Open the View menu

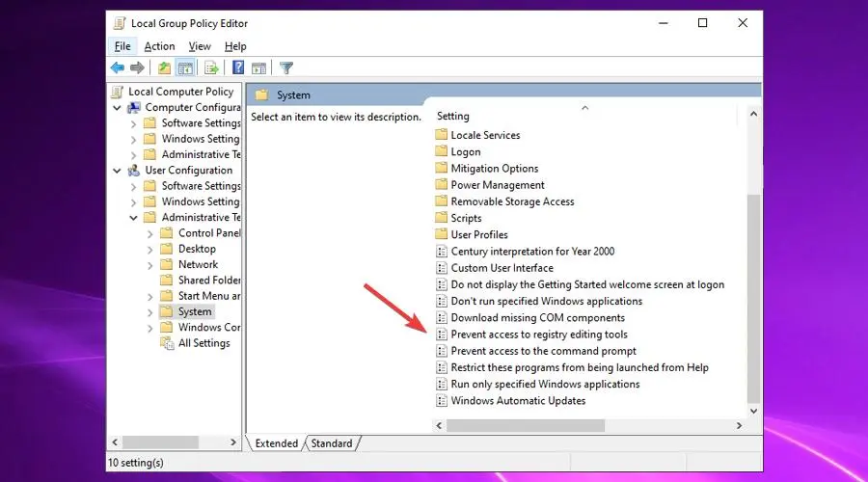point(200,46)
